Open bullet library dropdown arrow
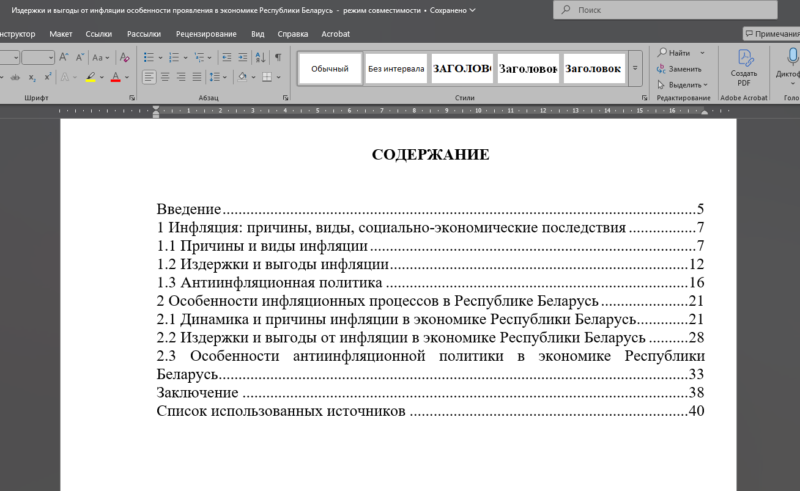 point(160,58)
